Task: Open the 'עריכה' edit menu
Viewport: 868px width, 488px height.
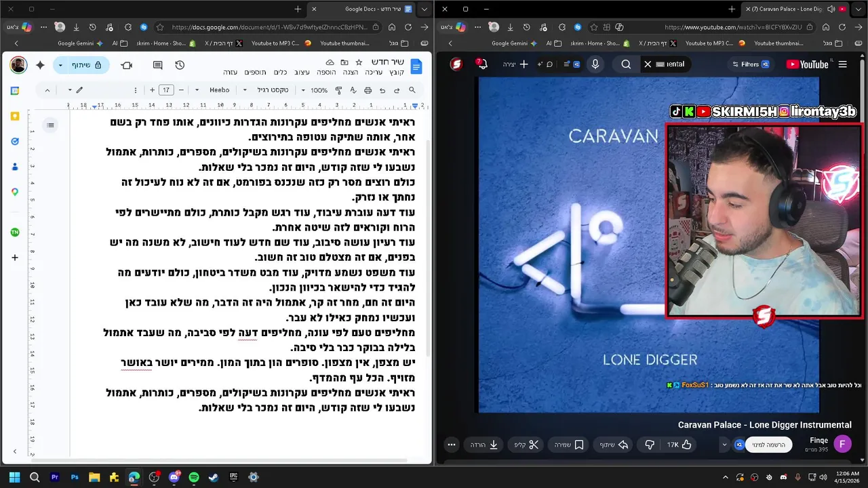Action: click(x=374, y=73)
